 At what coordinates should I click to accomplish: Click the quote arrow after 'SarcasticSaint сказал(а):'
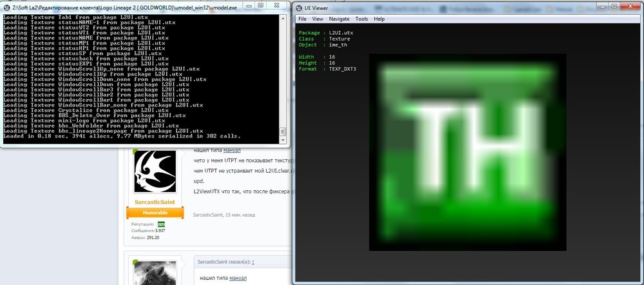(x=253, y=262)
